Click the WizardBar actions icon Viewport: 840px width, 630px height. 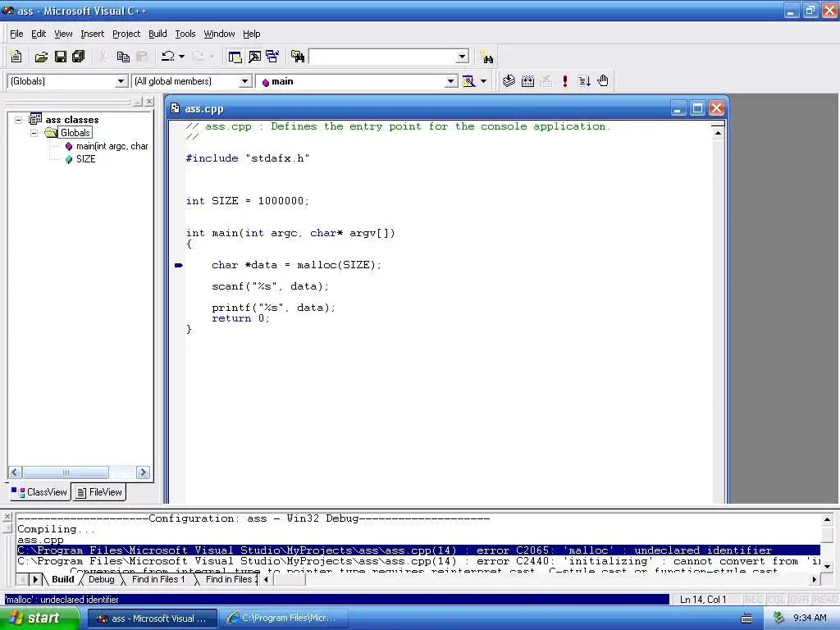[468, 81]
